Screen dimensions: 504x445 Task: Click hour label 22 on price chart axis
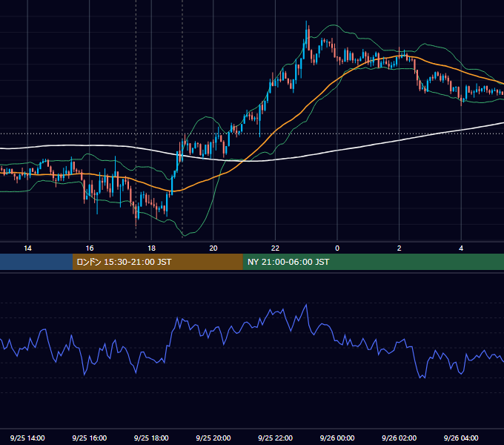pos(275,248)
